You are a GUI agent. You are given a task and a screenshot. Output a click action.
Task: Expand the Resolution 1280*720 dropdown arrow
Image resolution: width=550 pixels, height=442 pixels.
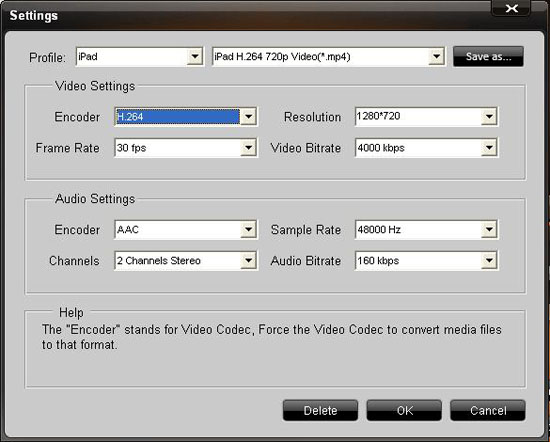489,116
